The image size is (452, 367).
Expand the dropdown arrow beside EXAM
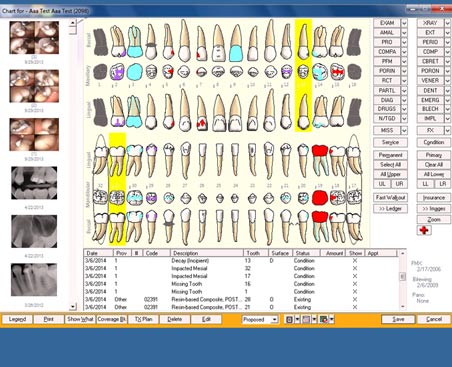pyautogui.click(x=404, y=23)
